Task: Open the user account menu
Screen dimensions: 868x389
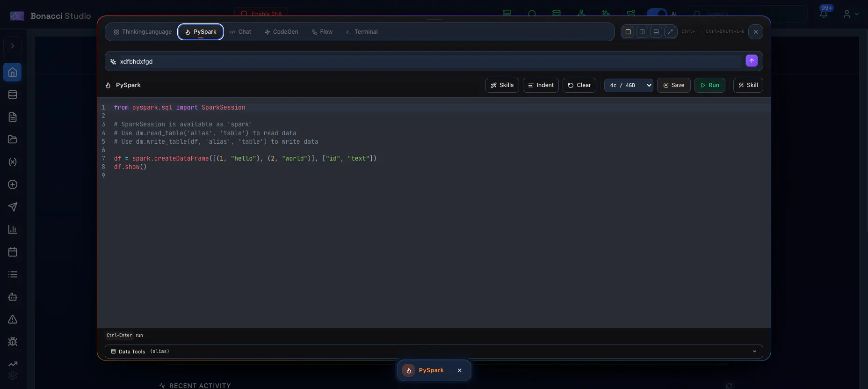Action: 851,14
